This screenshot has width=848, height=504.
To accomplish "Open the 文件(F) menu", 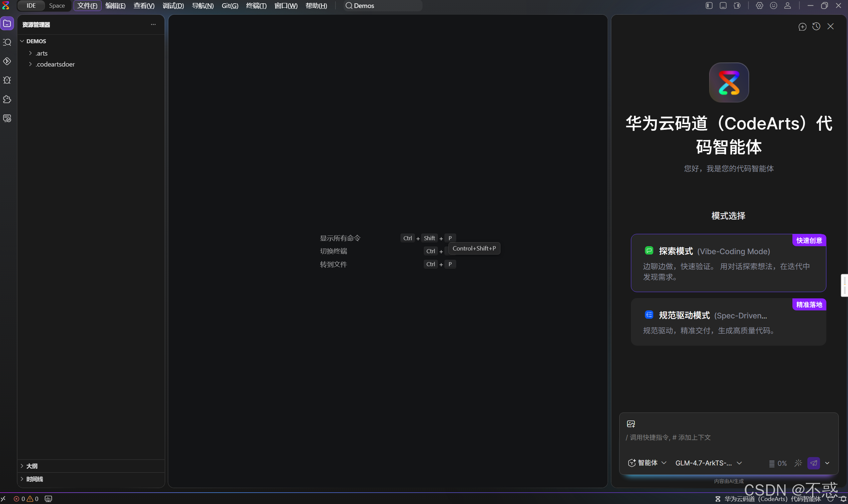I will click(87, 5).
